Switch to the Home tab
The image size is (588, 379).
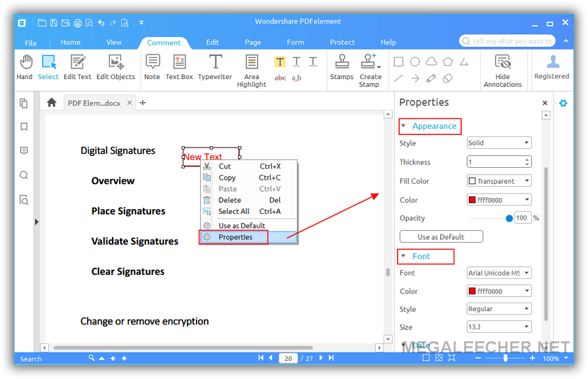coord(71,43)
